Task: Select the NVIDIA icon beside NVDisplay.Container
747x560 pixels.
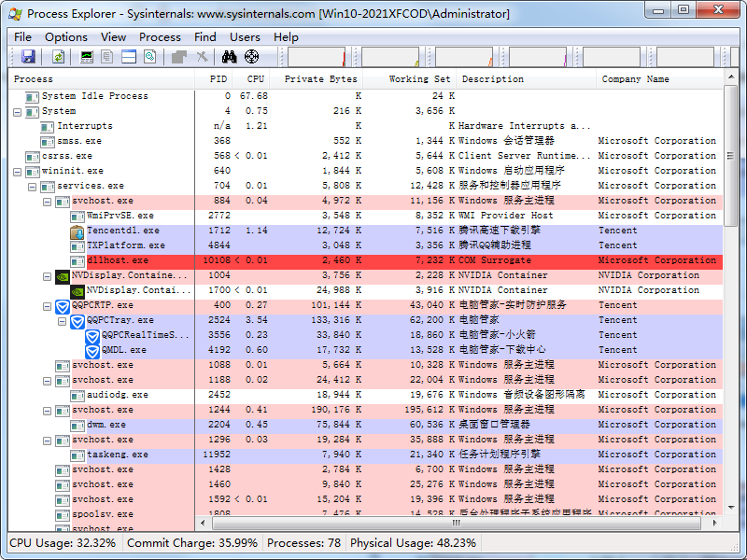Action: click(63, 275)
